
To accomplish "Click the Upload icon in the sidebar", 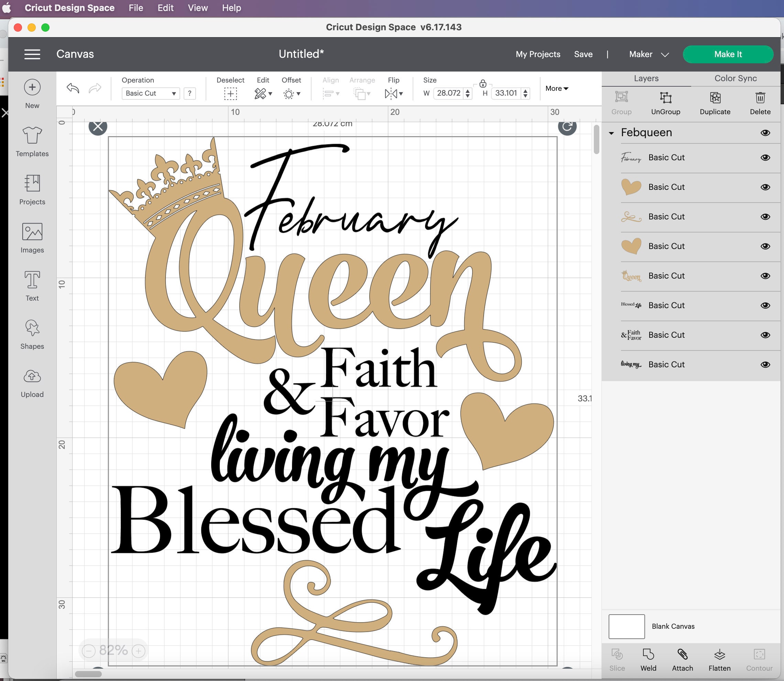I will point(32,382).
